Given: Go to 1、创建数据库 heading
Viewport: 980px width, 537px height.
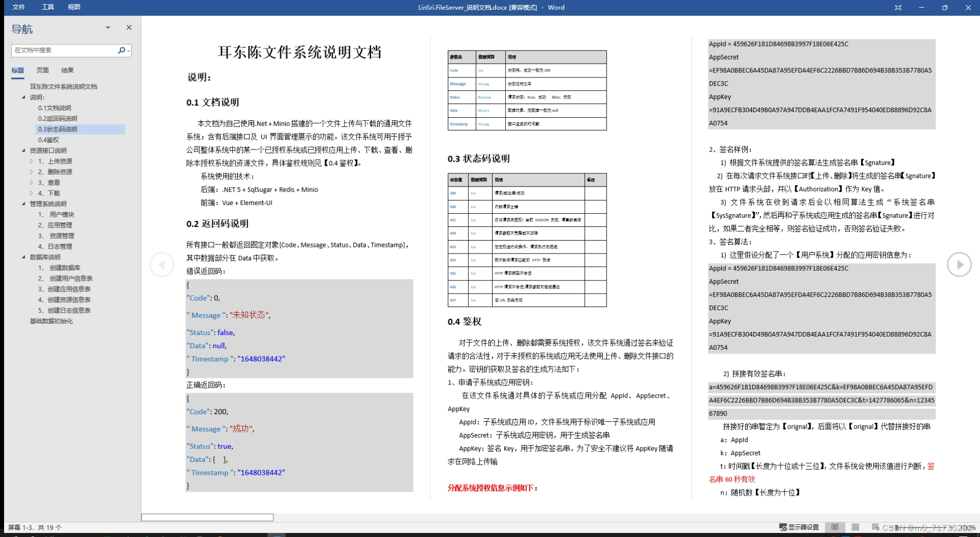Looking at the screenshot, I should [59, 268].
